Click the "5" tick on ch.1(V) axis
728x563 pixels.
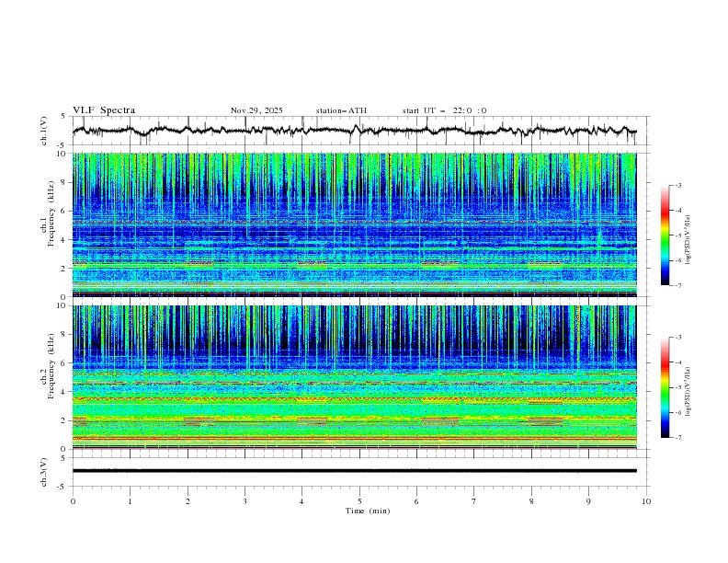tap(63, 116)
